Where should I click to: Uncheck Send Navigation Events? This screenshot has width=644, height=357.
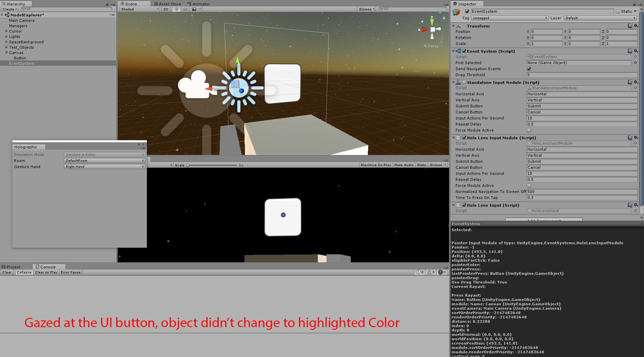click(529, 68)
